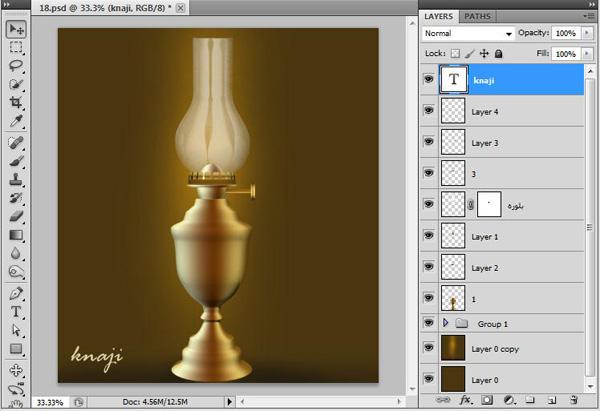Select the Move tool
The height and width of the screenshot is (411, 600).
(17, 28)
